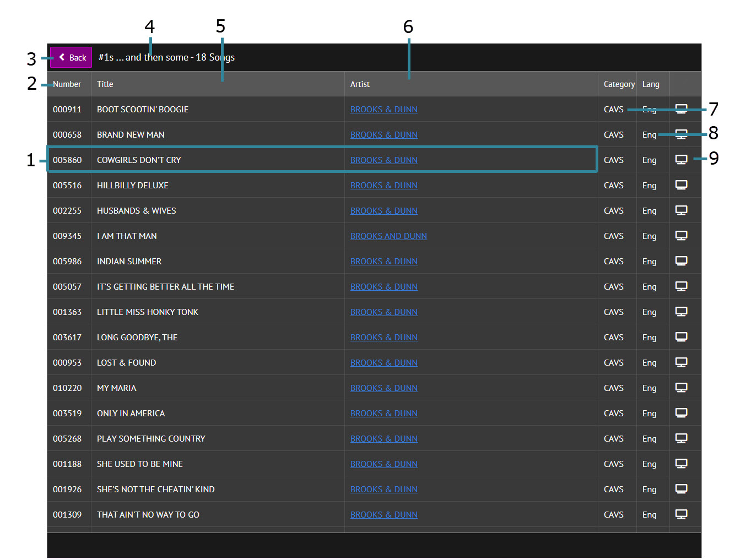The image size is (746, 560).
Task: Click monitor icon for HILLBILLY DELUXE row
Action: tap(681, 185)
